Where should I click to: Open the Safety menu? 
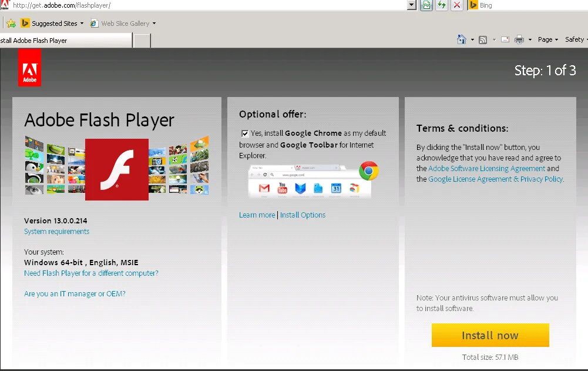click(576, 39)
